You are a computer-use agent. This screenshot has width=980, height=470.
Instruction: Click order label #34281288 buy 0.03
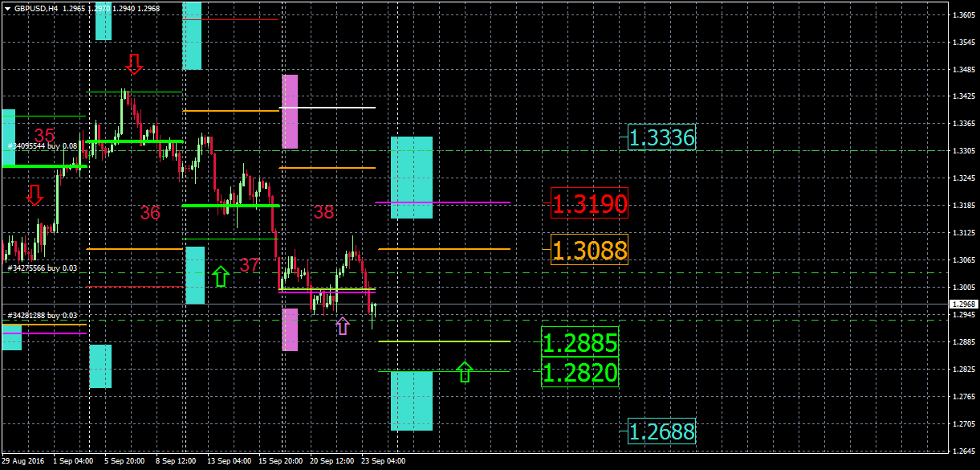click(42, 316)
